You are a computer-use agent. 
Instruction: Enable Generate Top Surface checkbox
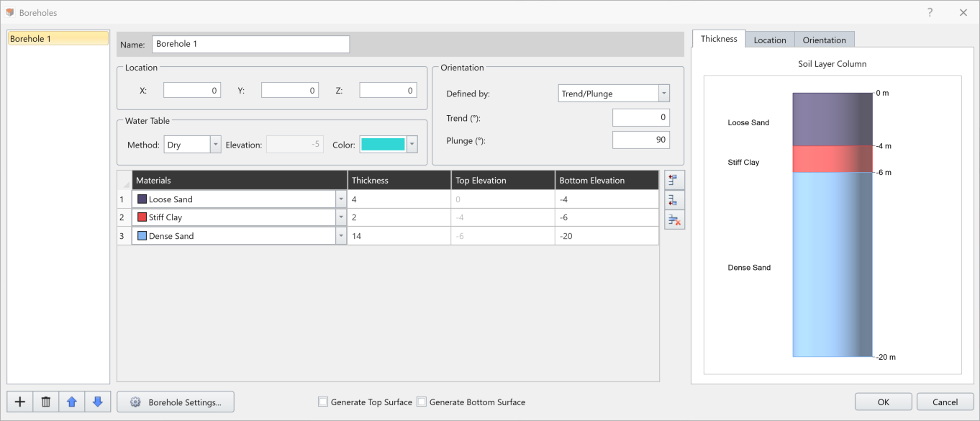click(323, 402)
